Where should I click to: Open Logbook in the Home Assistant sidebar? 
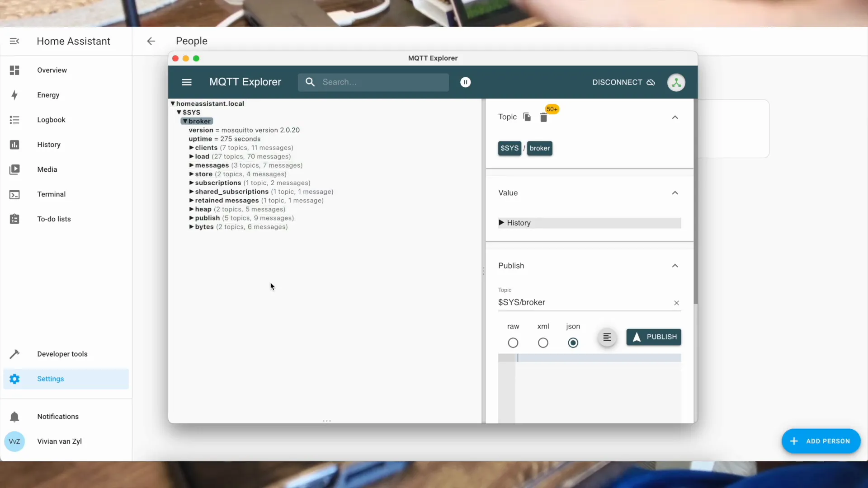point(66,120)
